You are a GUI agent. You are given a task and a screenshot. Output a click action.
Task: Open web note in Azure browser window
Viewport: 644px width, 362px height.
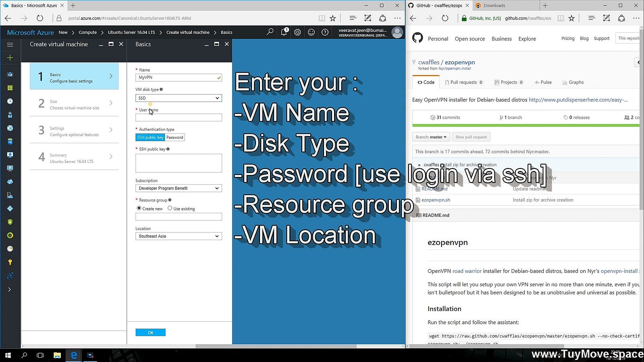tap(367, 18)
